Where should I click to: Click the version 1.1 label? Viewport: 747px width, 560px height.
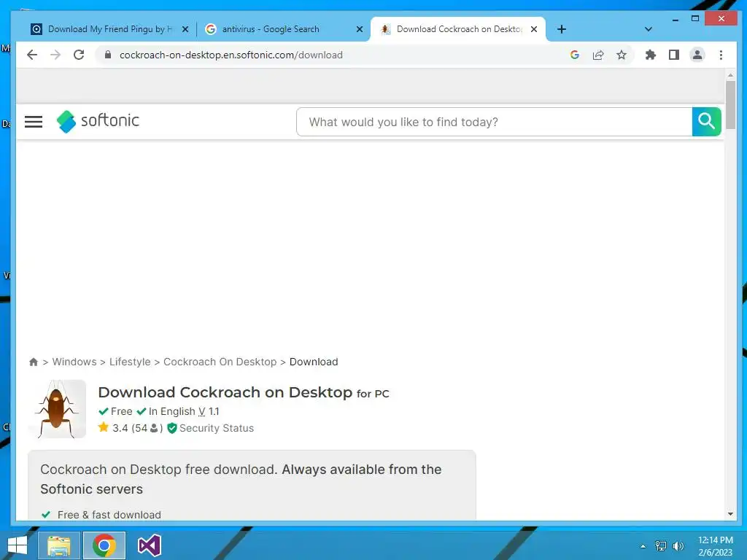click(x=209, y=411)
